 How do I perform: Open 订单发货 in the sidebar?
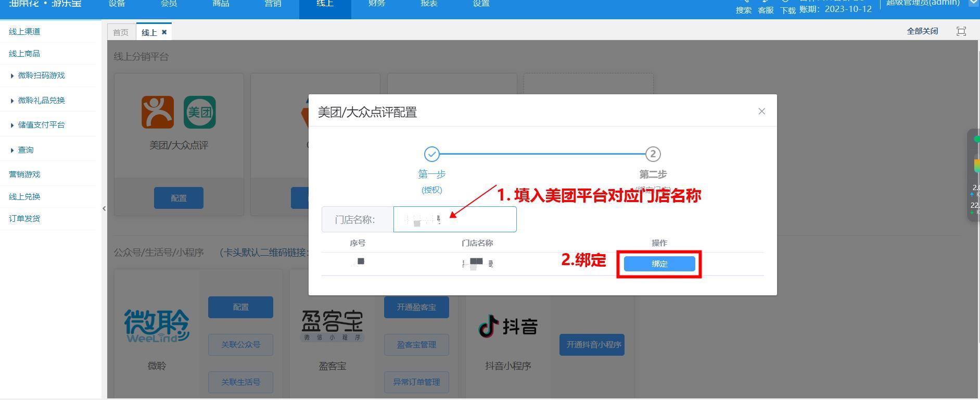(x=24, y=219)
